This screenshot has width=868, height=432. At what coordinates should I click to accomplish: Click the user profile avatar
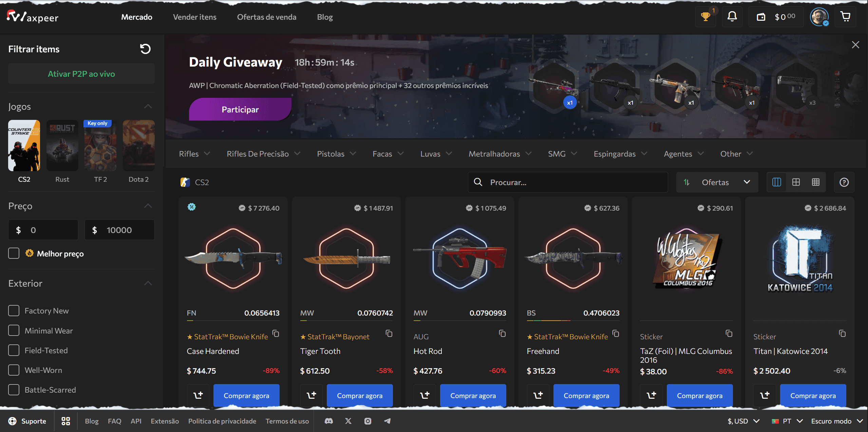819,17
